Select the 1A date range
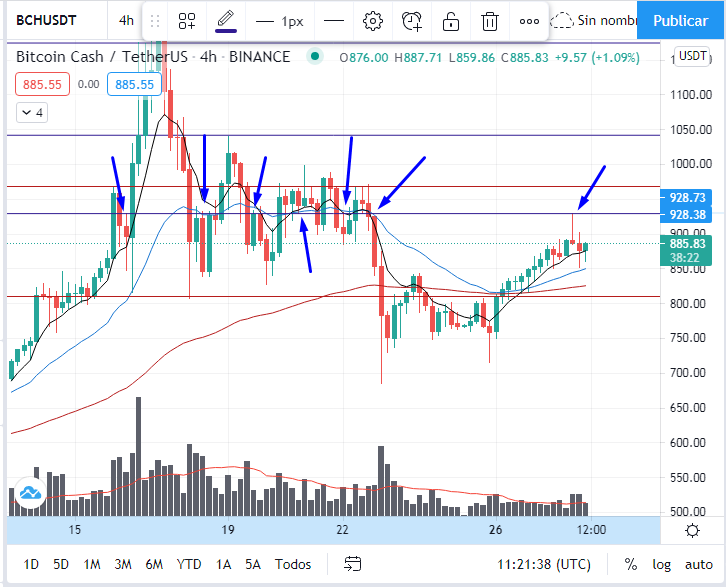This screenshot has height=587, width=726. pos(223,564)
